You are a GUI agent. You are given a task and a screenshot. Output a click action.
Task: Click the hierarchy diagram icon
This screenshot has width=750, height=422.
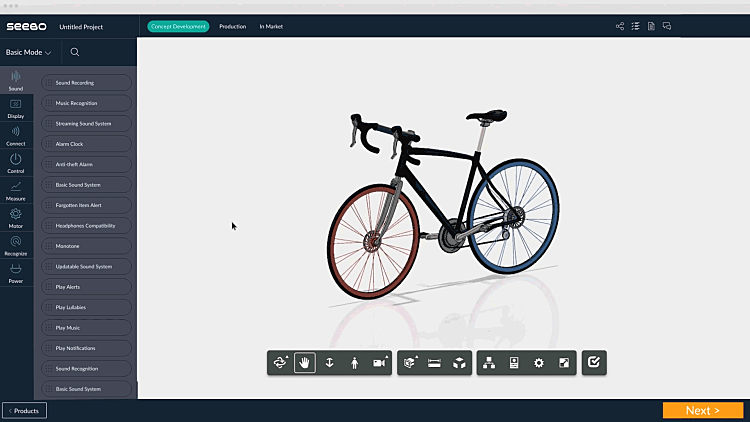coord(490,363)
